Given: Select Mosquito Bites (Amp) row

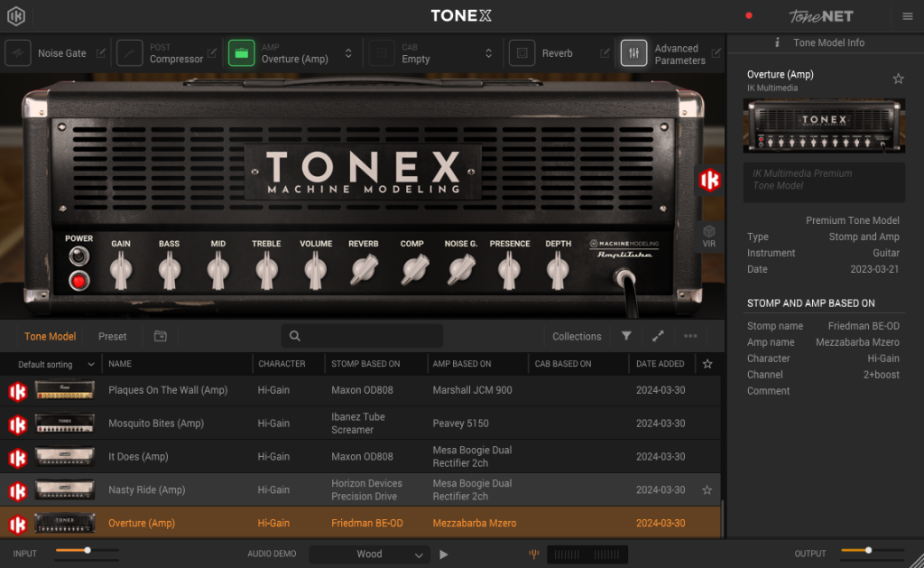Looking at the screenshot, I should [x=360, y=423].
